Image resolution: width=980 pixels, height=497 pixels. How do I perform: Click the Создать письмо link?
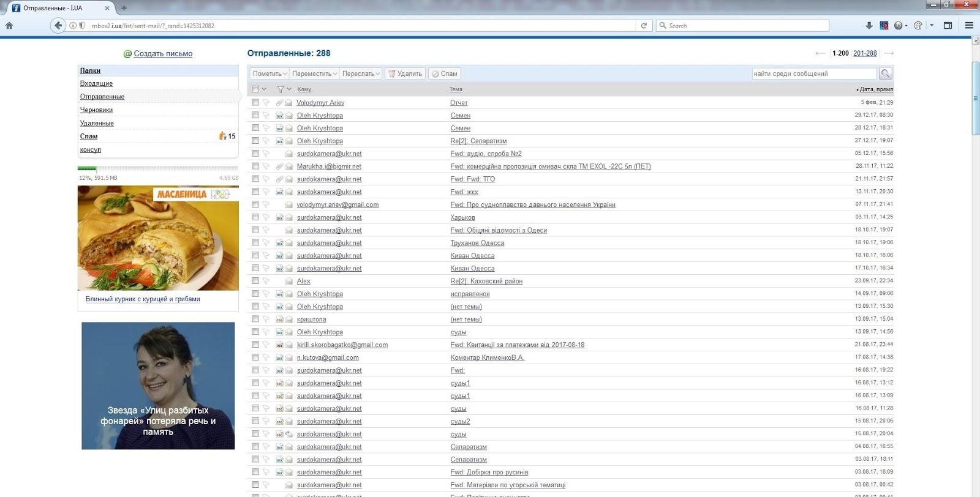coord(163,54)
